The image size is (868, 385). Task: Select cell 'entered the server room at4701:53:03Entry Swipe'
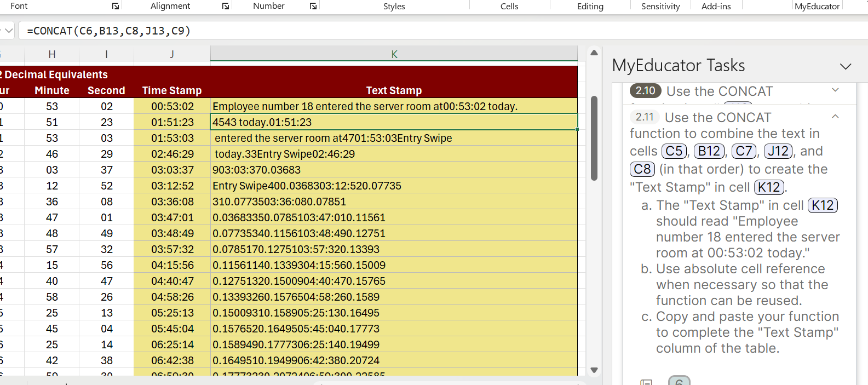pos(394,138)
